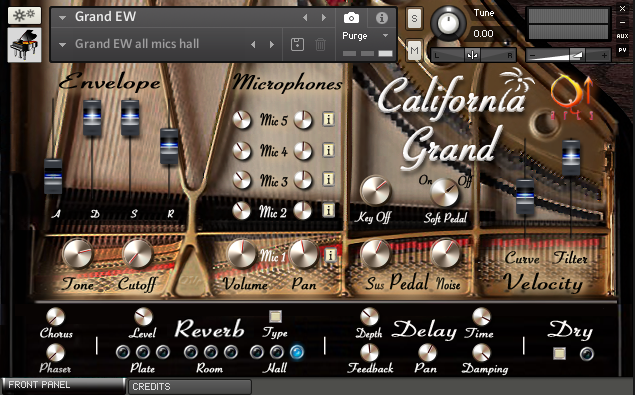Click the Tune value field 0.00
635x395 pixels.
483,34
